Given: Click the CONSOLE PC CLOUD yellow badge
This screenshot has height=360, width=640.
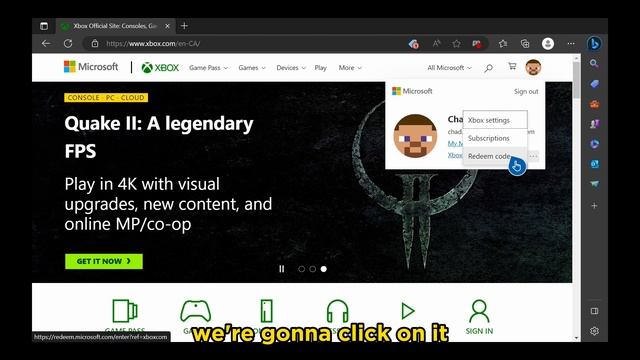Looking at the screenshot, I should tap(106, 98).
